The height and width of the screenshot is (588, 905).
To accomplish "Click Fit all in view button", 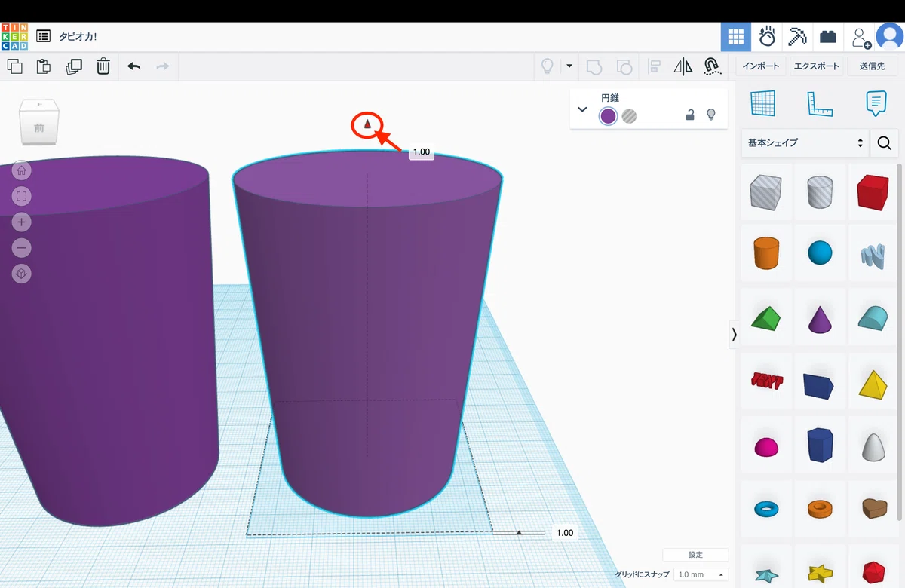I will tap(22, 196).
